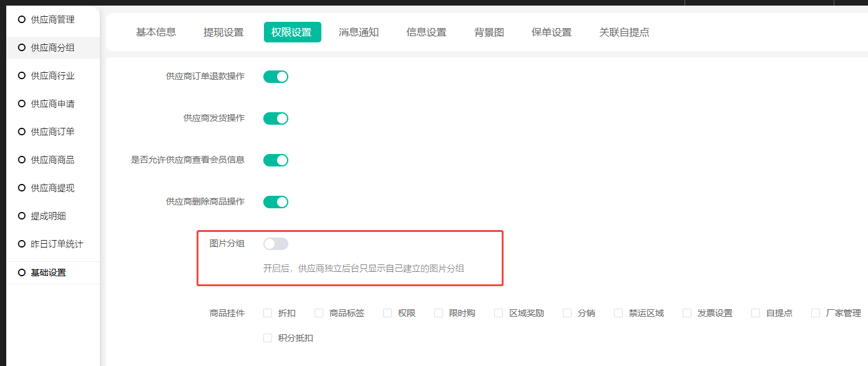Viewport: 868px width, 366px height.
Task: Open the 消息通知 tab
Action: (x=359, y=32)
